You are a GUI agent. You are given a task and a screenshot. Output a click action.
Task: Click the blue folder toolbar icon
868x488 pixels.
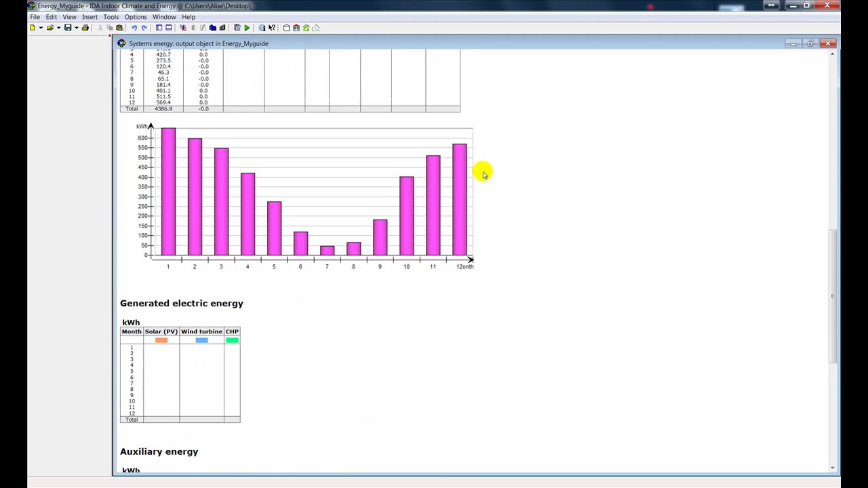click(213, 28)
